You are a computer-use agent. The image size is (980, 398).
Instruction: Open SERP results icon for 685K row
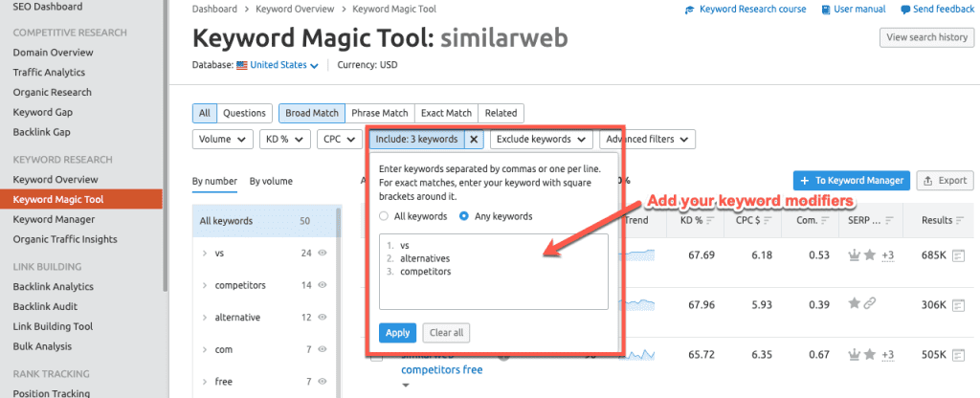tap(958, 254)
